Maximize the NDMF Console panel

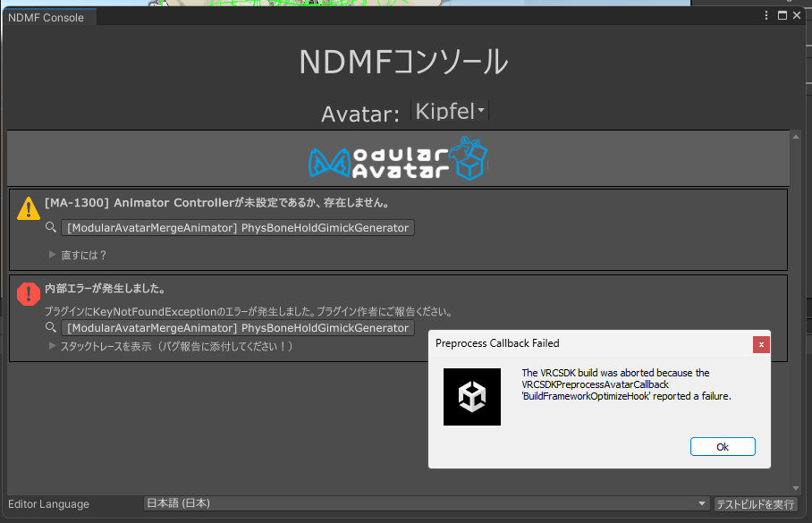782,15
